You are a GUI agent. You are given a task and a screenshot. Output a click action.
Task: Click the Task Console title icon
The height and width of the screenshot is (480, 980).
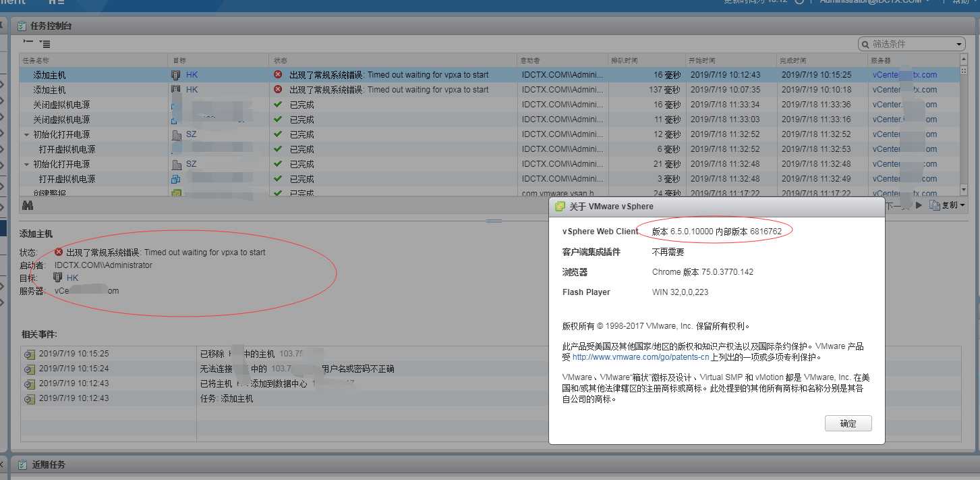click(22, 26)
